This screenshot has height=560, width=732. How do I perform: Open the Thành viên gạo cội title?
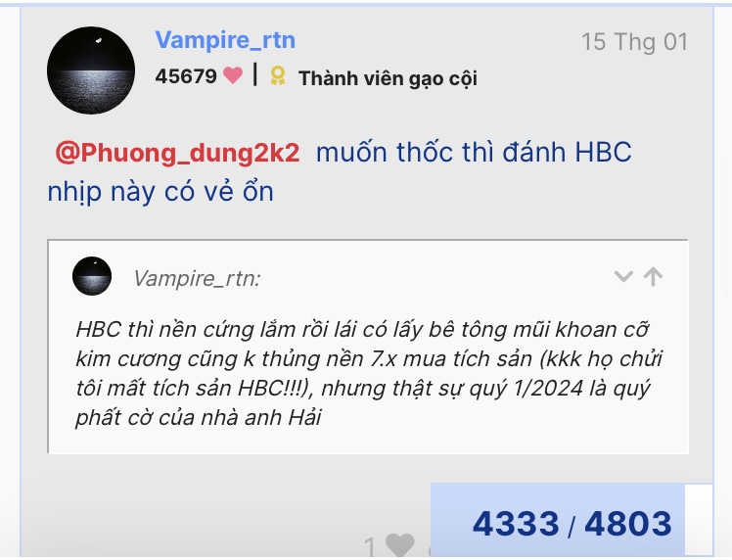click(388, 78)
